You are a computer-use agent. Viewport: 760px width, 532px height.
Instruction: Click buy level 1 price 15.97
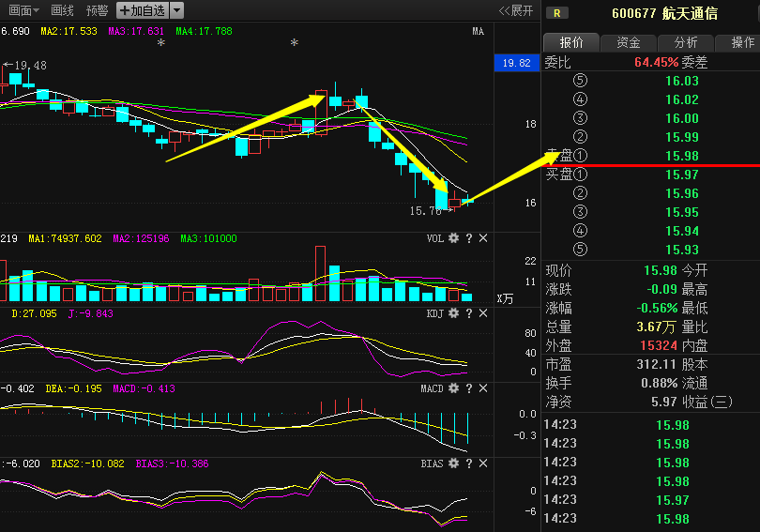click(x=682, y=175)
